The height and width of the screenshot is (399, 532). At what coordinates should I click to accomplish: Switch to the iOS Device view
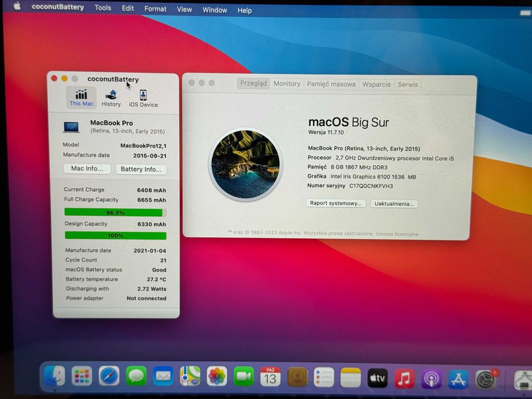coord(143,99)
